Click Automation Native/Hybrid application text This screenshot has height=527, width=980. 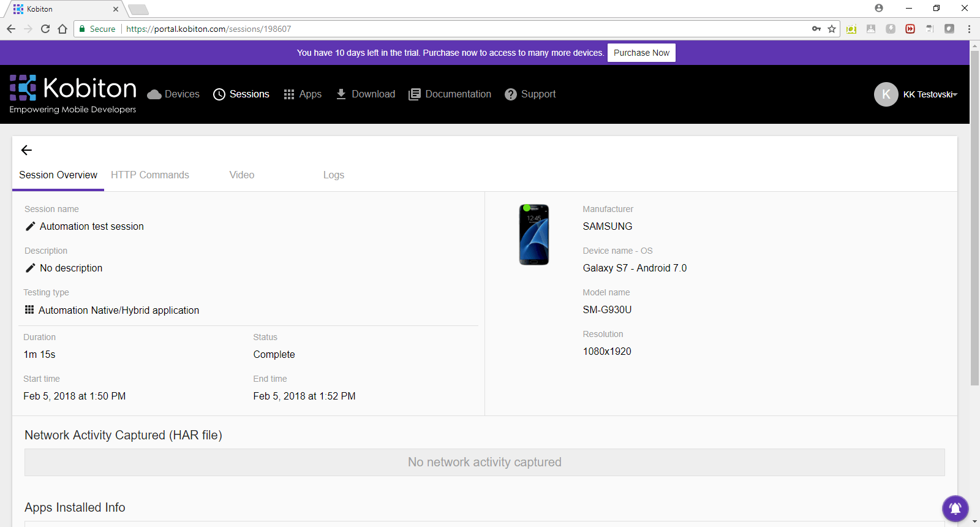tap(119, 310)
